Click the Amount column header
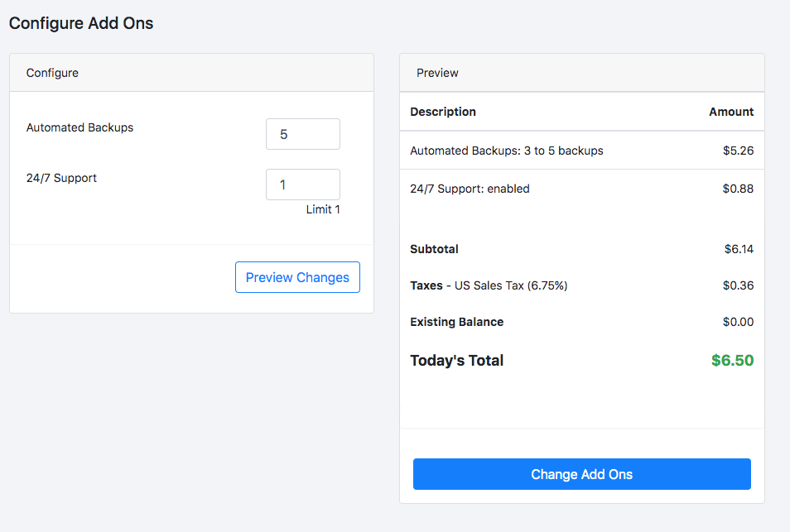Image resolution: width=790 pixels, height=532 pixels. coord(731,112)
